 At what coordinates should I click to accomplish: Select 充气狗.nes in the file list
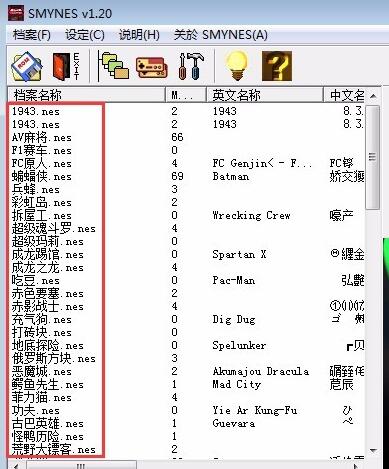click(x=42, y=319)
